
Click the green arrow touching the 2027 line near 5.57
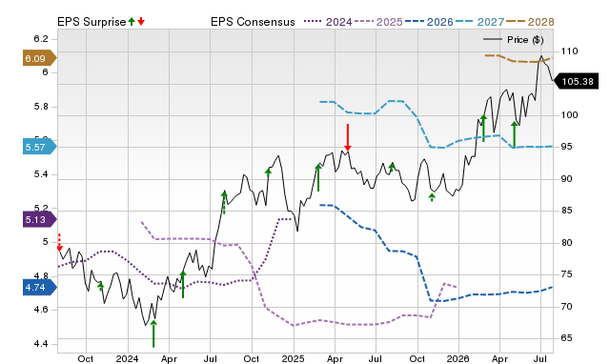pos(515,134)
